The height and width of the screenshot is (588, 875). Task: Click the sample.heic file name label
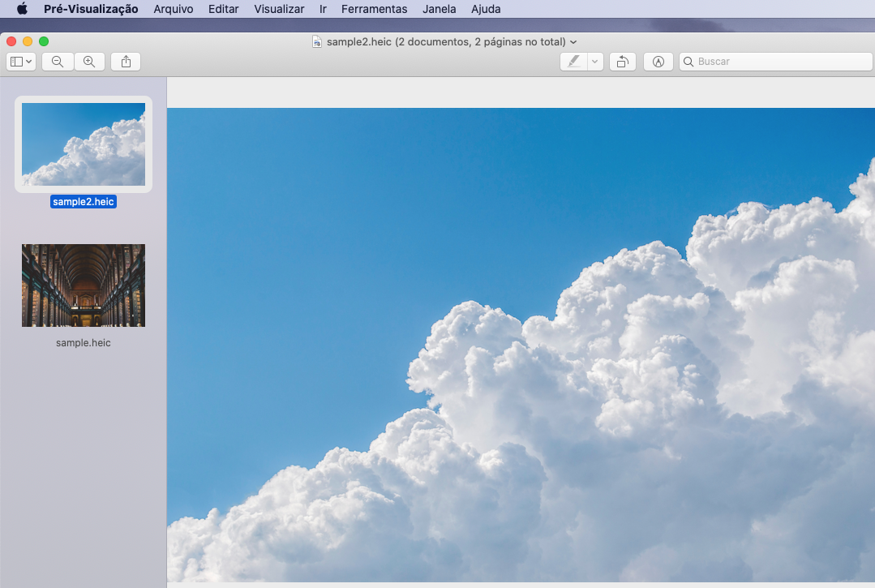(84, 342)
